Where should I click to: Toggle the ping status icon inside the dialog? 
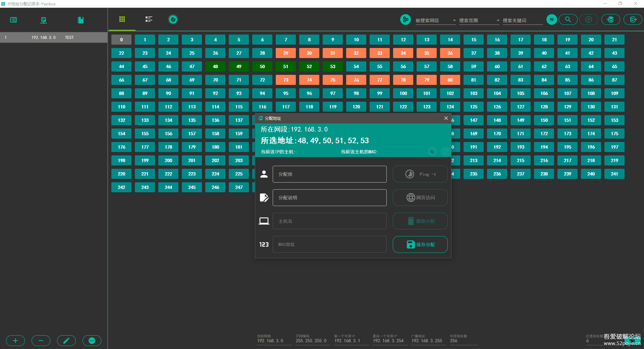(432, 152)
